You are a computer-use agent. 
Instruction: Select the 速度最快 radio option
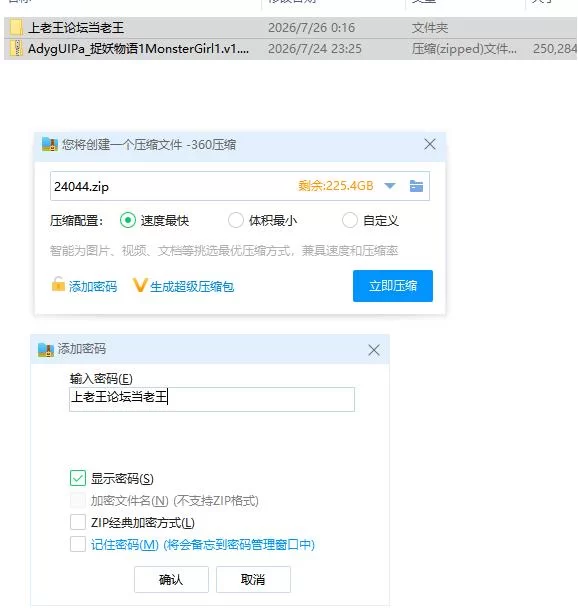128,220
